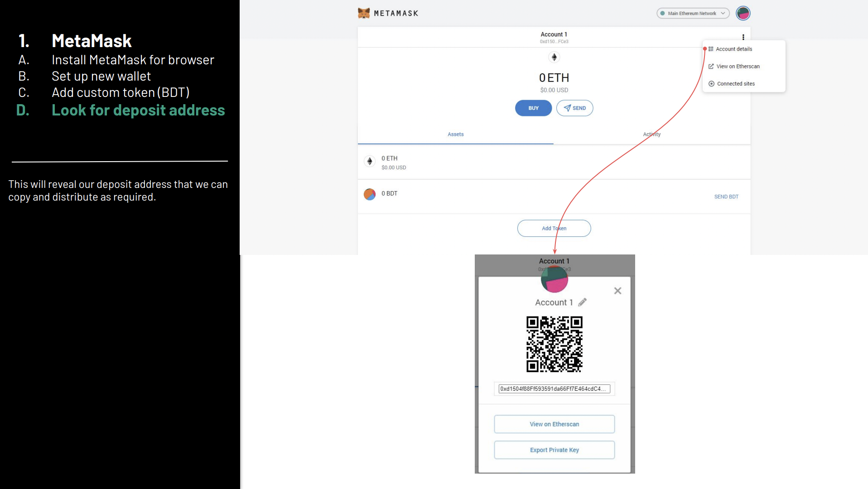Image resolution: width=868 pixels, height=489 pixels.
Task: Click the $0.00 USD balance text
Action: pyautogui.click(x=554, y=90)
